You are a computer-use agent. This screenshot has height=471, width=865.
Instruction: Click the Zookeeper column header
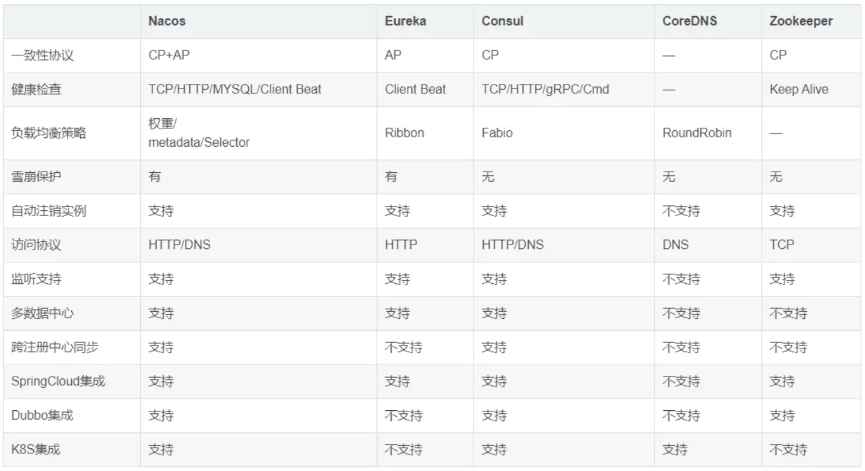click(801, 21)
